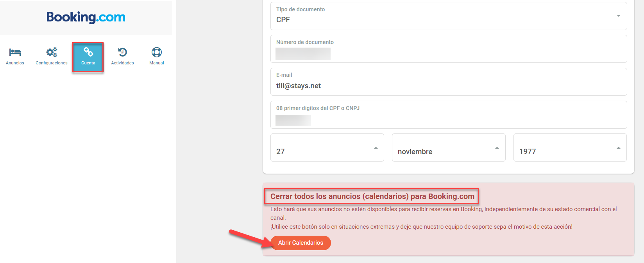
Task: Click the Anuncios tab label
Action: 15,63
